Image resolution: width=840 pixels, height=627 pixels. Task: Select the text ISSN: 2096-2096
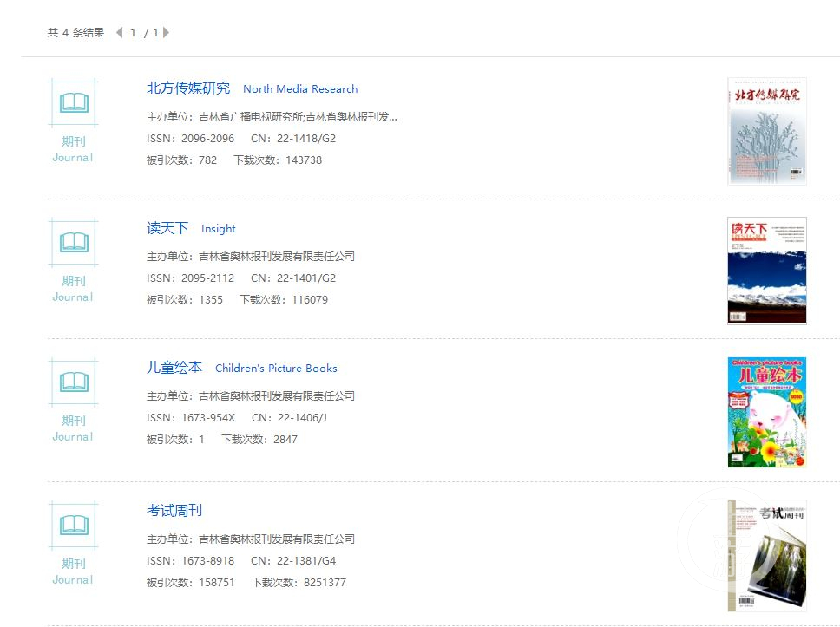point(190,139)
